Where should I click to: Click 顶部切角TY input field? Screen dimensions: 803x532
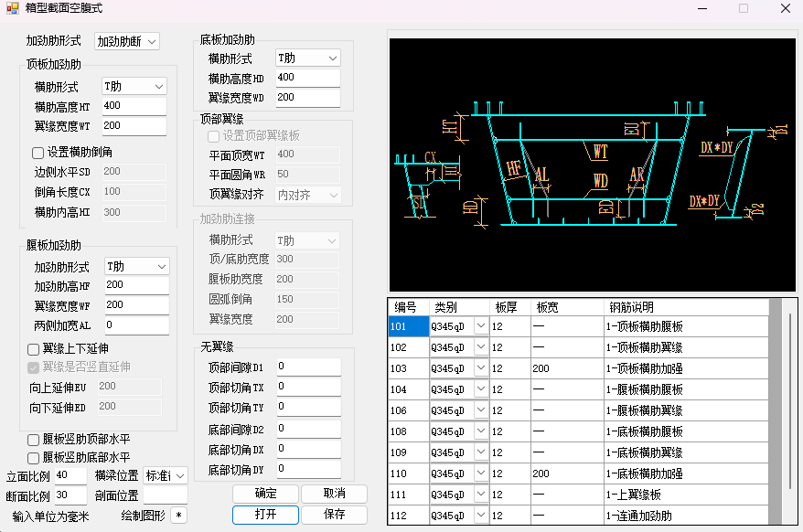[309, 407]
